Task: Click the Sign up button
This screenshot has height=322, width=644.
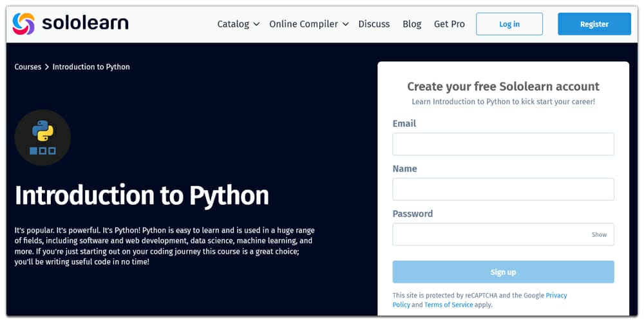Action: tap(503, 272)
